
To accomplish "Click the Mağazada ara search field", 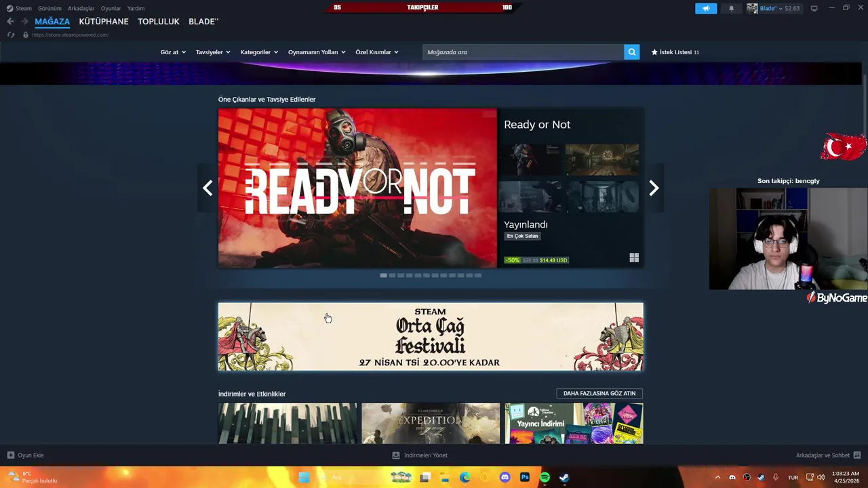I will [524, 52].
